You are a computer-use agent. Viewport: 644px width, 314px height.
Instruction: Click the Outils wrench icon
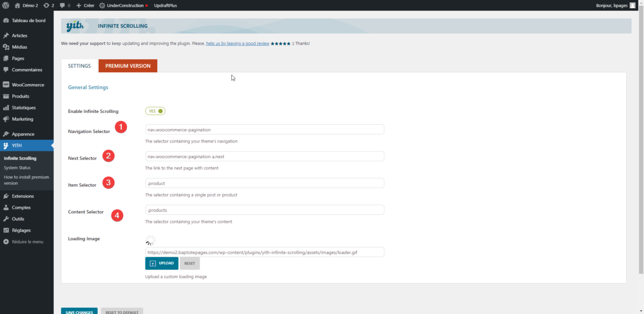click(x=6, y=219)
